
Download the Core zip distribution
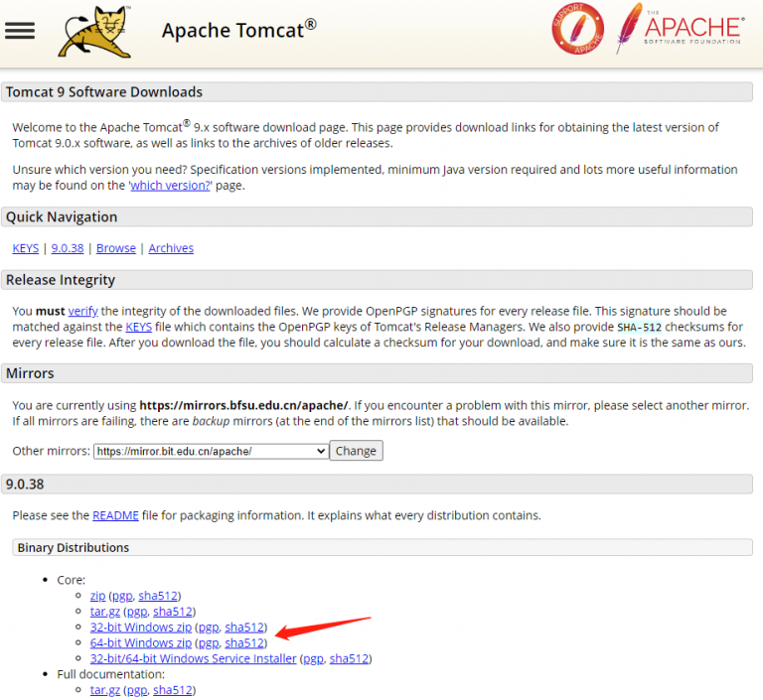click(x=97, y=596)
